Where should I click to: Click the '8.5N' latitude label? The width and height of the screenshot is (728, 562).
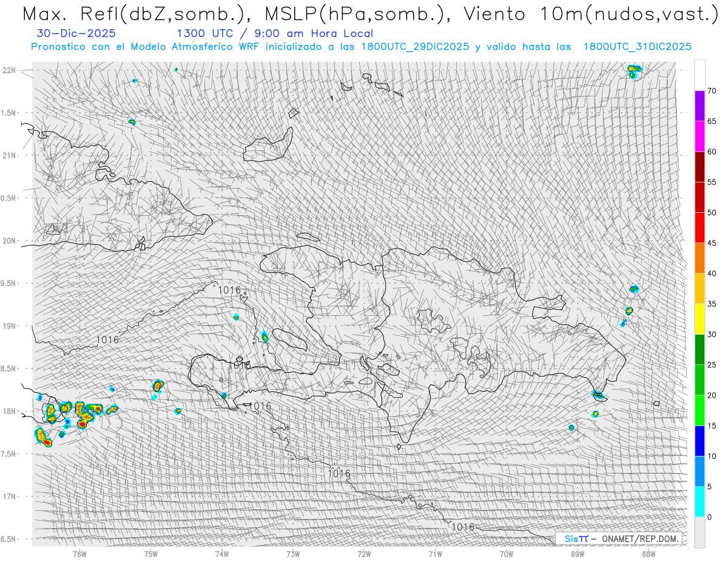tap(9, 369)
